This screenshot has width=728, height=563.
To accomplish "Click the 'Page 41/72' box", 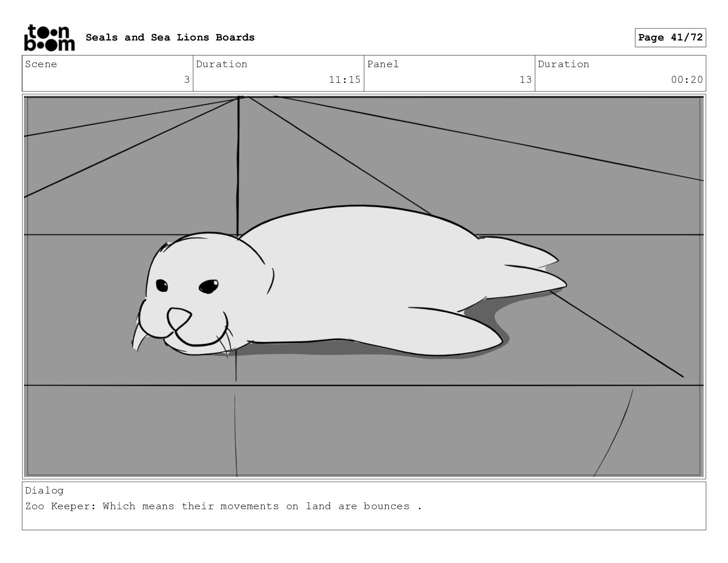I will click(x=670, y=37).
